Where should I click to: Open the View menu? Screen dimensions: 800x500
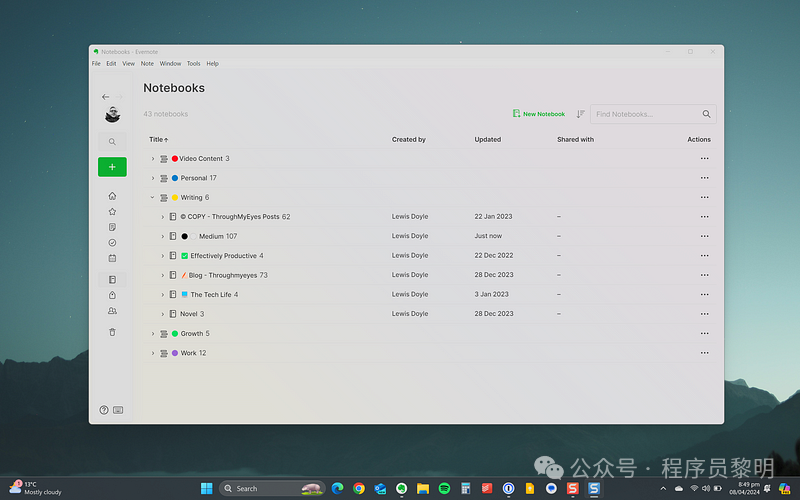[129, 64]
